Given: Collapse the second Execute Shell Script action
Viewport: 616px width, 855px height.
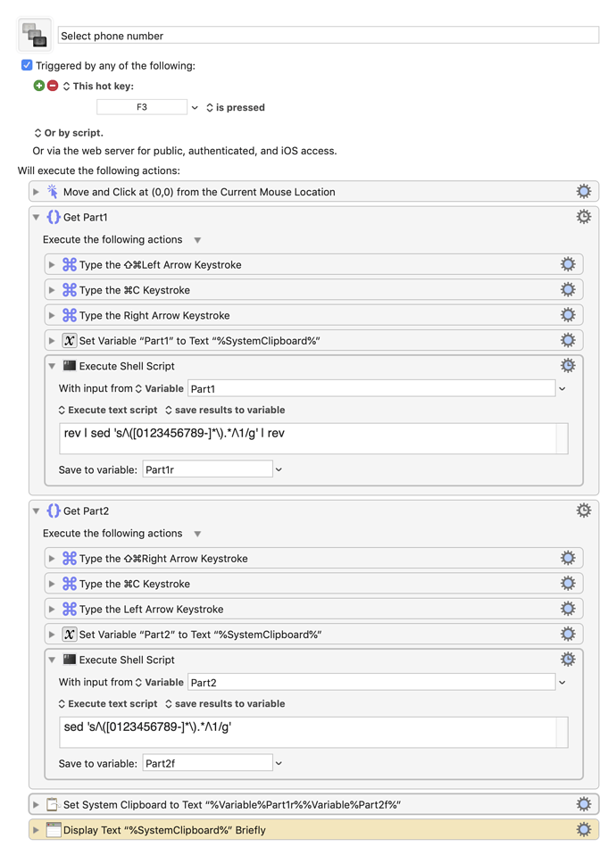Looking at the screenshot, I should tap(52, 660).
